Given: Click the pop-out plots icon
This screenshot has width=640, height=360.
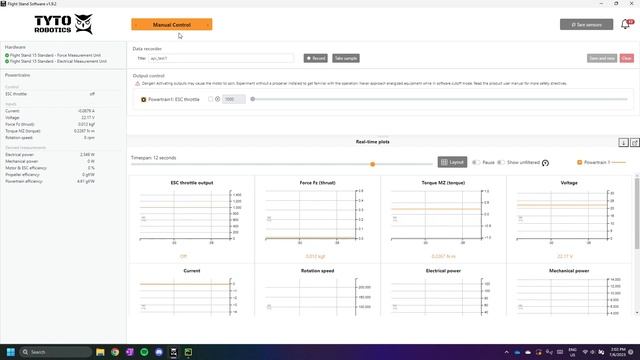Looking at the screenshot, I should point(635,142).
